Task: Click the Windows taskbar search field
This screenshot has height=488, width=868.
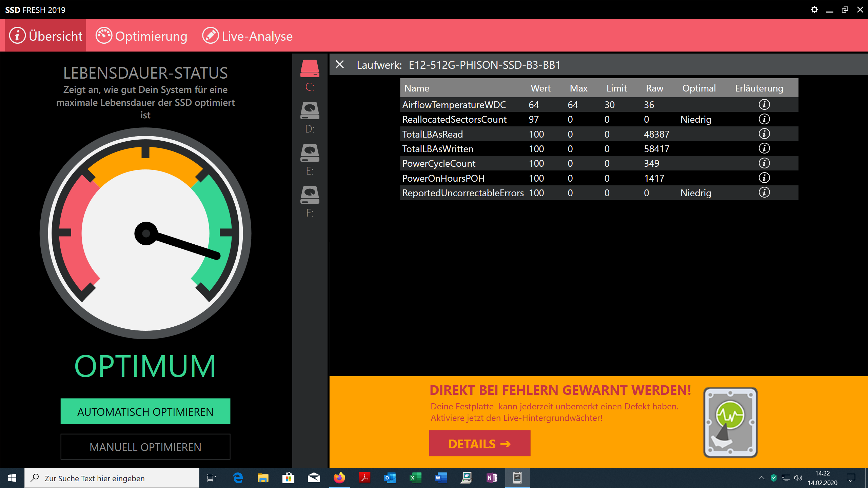Action: pyautogui.click(x=112, y=478)
